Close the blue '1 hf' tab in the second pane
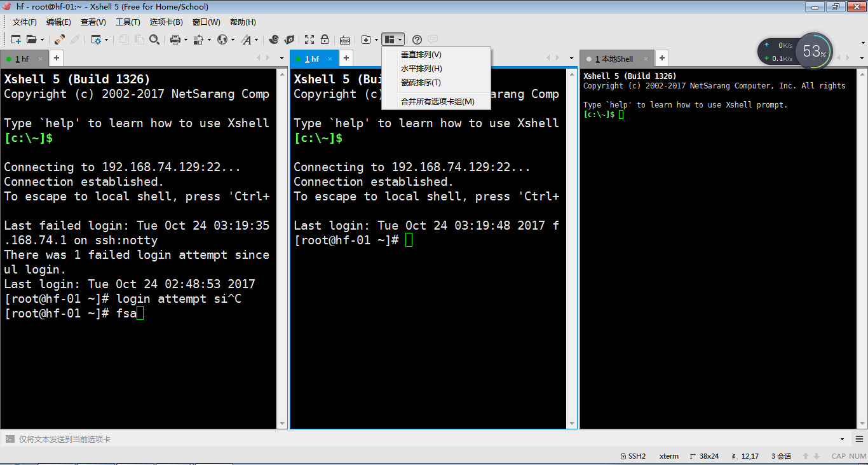Screen dimensions: 868x465 pyautogui.click(x=330, y=59)
